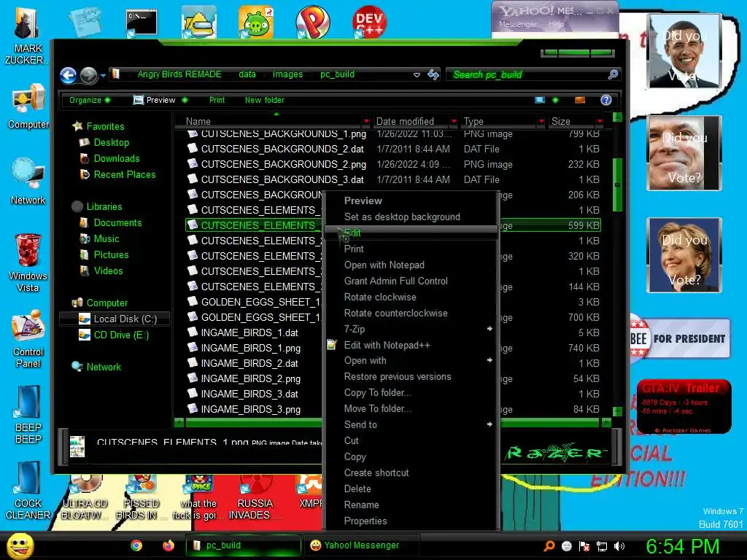The width and height of the screenshot is (747, 560).
Task: Open the Explorer help icon
Action: pos(605,99)
